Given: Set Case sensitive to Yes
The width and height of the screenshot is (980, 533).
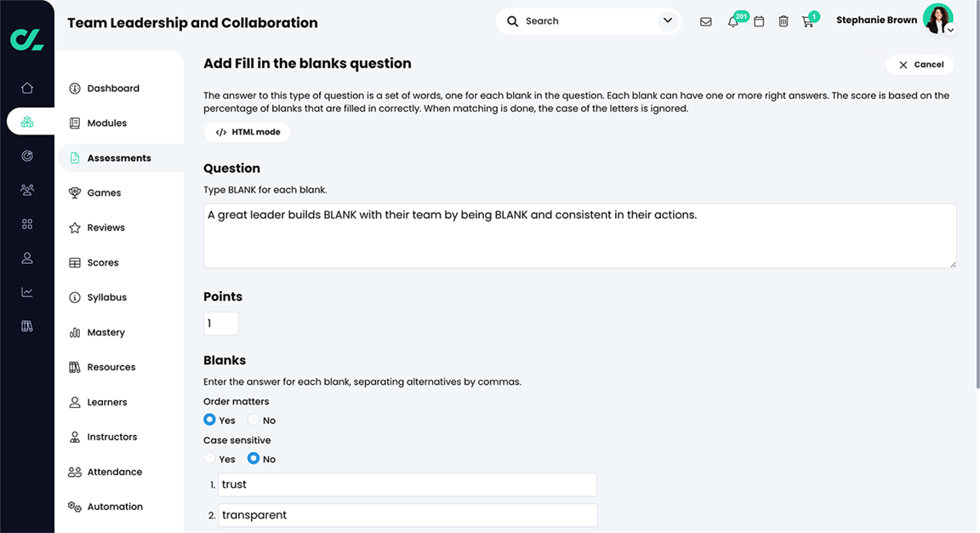Looking at the screenshot, I should tap(209, 459).
